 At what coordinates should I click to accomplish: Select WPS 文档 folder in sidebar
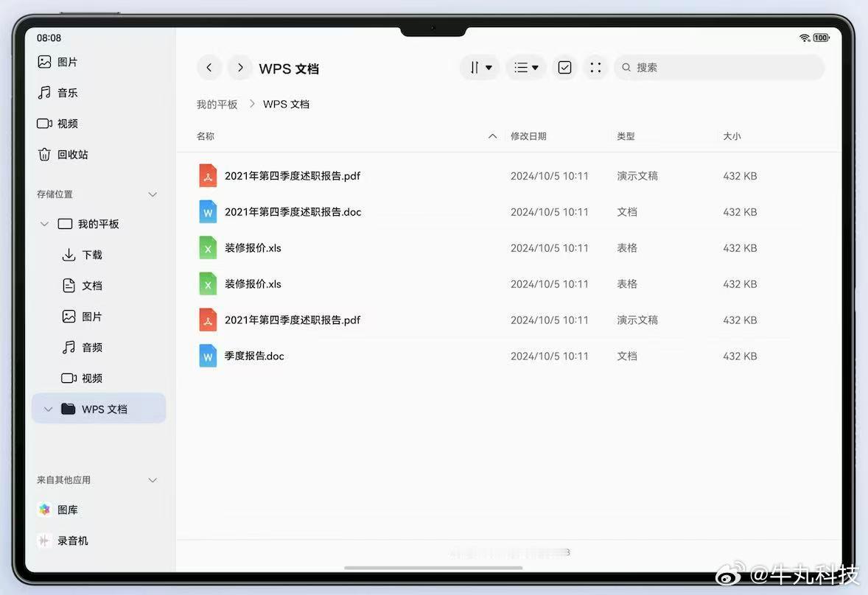pyautogui.click(x=99, y=409)
